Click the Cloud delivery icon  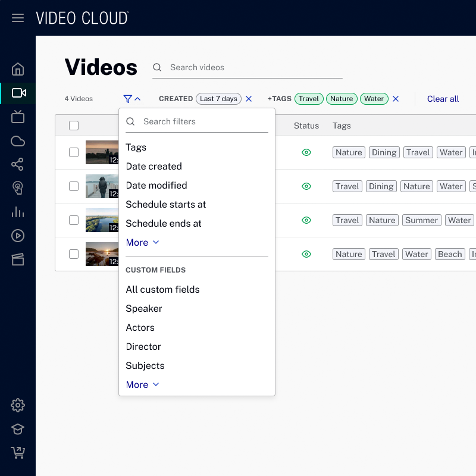pos(18,141)
